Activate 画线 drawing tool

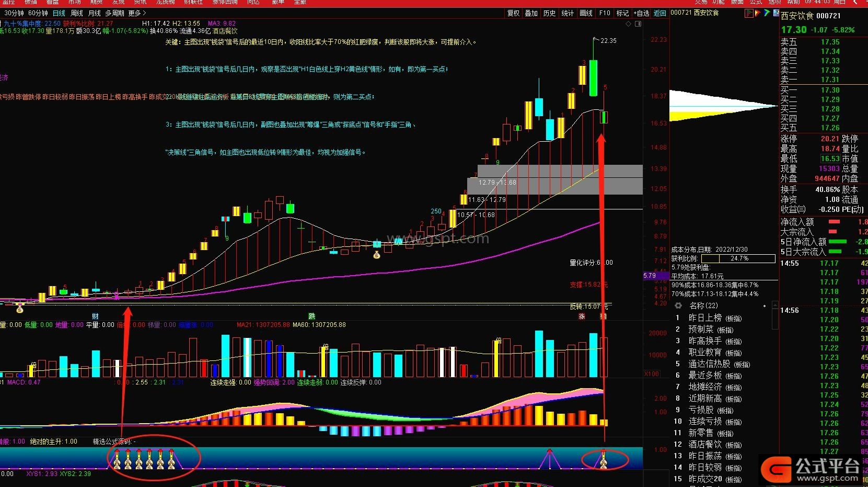coord(586,13)
